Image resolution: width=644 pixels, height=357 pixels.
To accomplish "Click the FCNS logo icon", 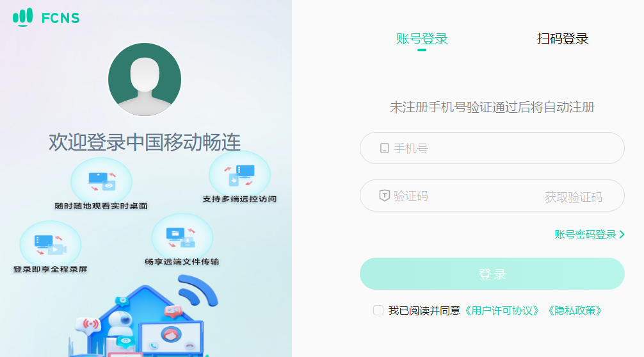I will tap(22, 17).
